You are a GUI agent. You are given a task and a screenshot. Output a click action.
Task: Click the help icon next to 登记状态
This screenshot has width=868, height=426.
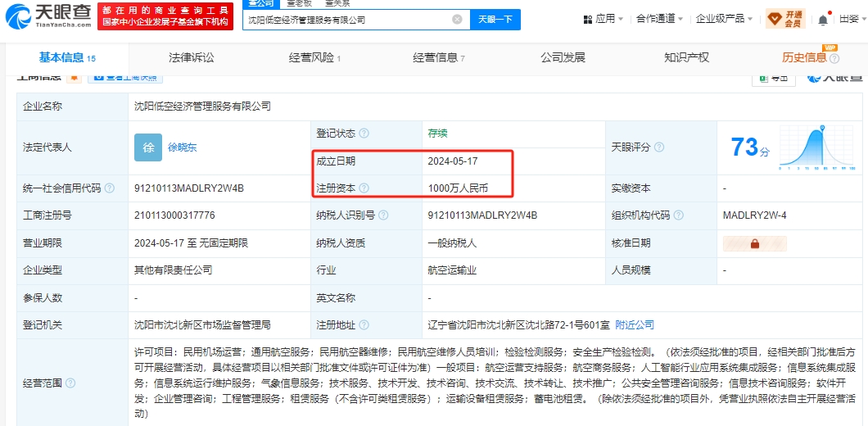(x=364, y=134)
